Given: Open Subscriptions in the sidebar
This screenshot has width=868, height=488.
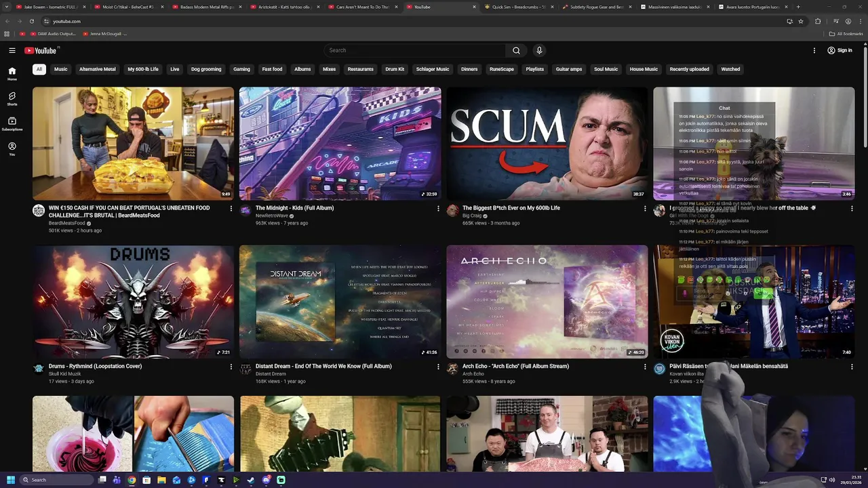Looking at the screenshot, I should [12, 123].
